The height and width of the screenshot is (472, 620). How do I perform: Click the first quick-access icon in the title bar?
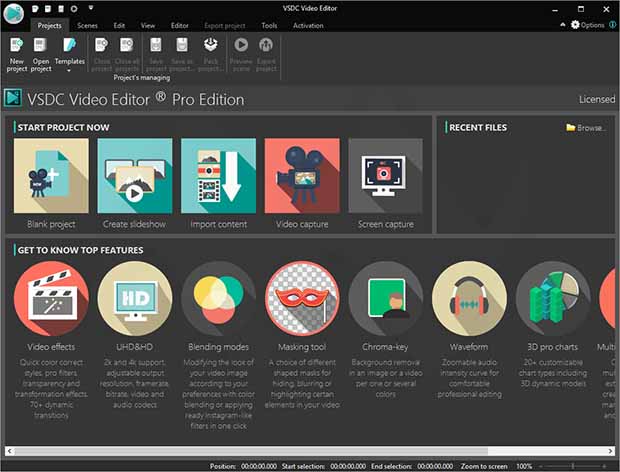tap(35, 8)
